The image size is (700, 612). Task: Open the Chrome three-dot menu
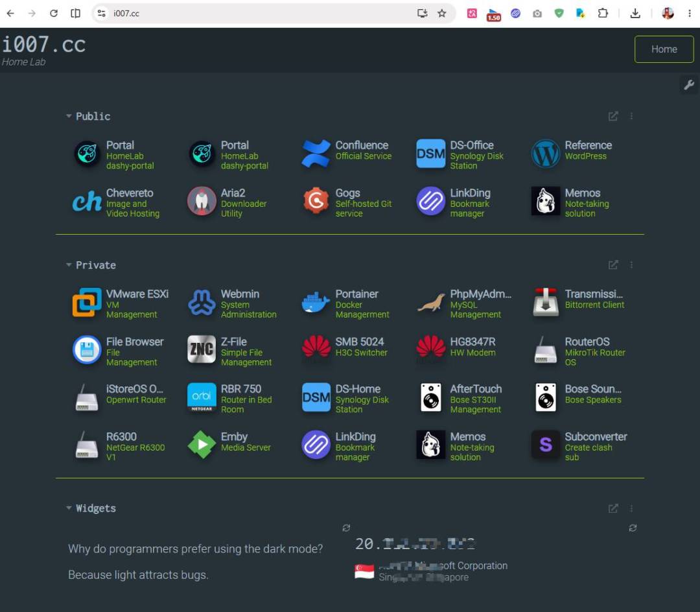point(689,14)
